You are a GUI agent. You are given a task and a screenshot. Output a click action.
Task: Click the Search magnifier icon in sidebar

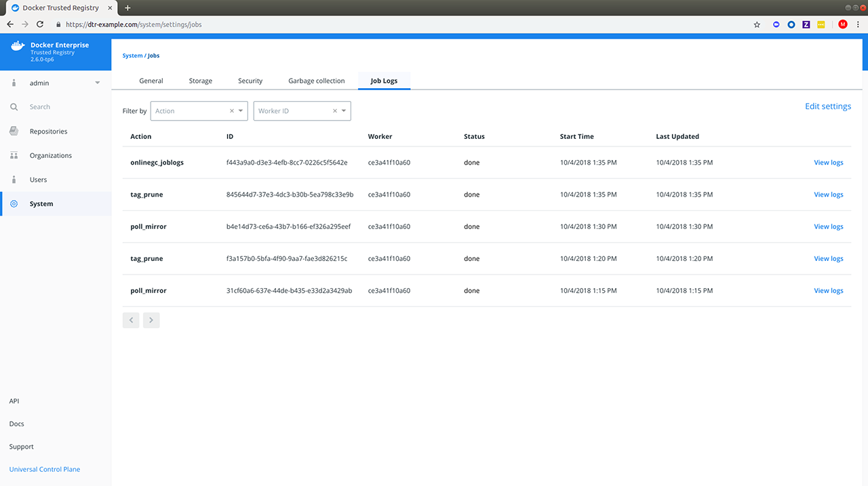(x=14, y=107)
